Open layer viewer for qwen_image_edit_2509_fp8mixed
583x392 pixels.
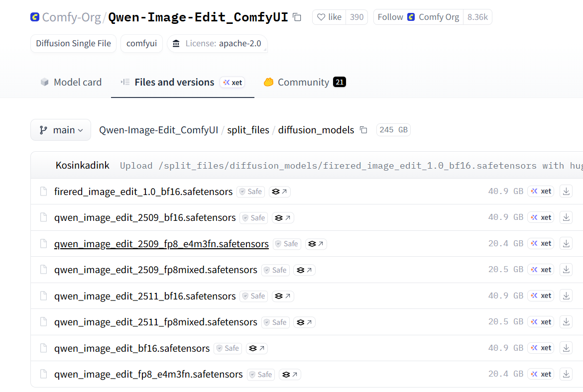click(305, 270)
